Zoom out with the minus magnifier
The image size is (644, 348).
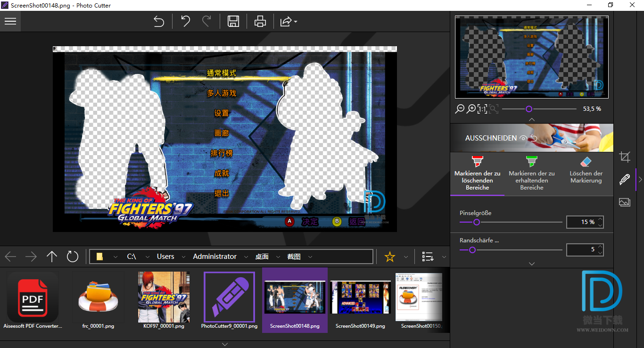460,109
